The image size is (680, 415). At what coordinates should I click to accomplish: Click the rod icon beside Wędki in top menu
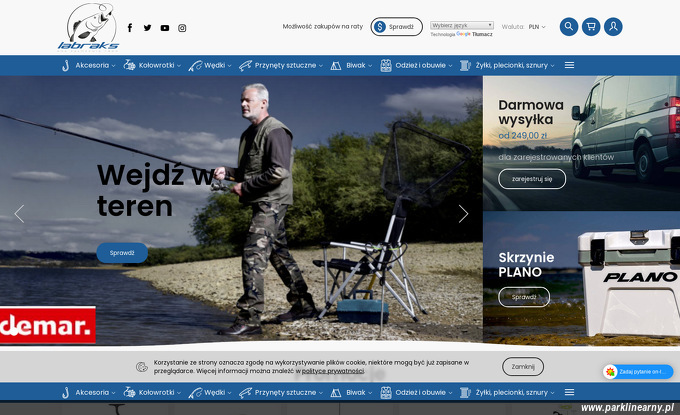pos(195,65)
